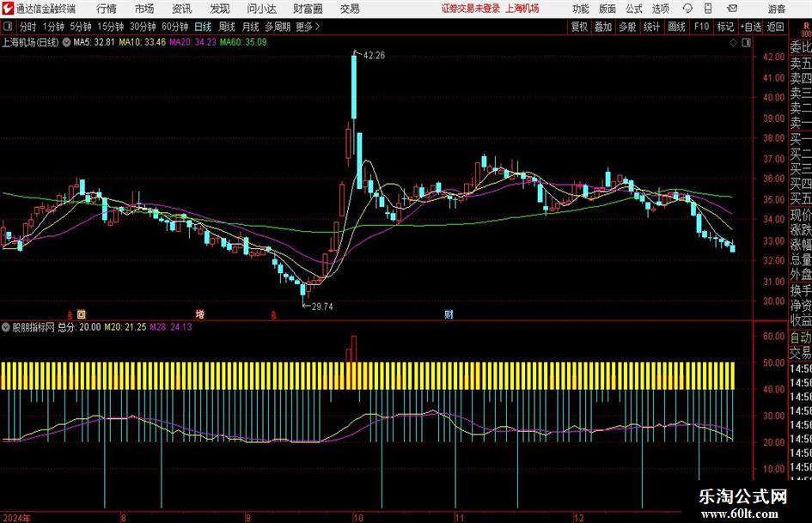
Task: Open the 市场 menu
Action: [x=144, y=9]
